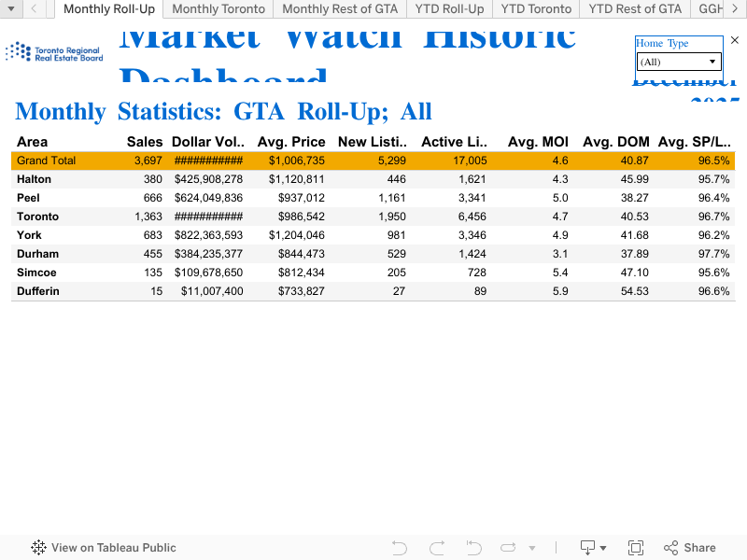Image resolution: width=747 pixels, height=560 pixels.
Task: Click Halton dollar volume $425,908,278
Action: pos(208,179)
